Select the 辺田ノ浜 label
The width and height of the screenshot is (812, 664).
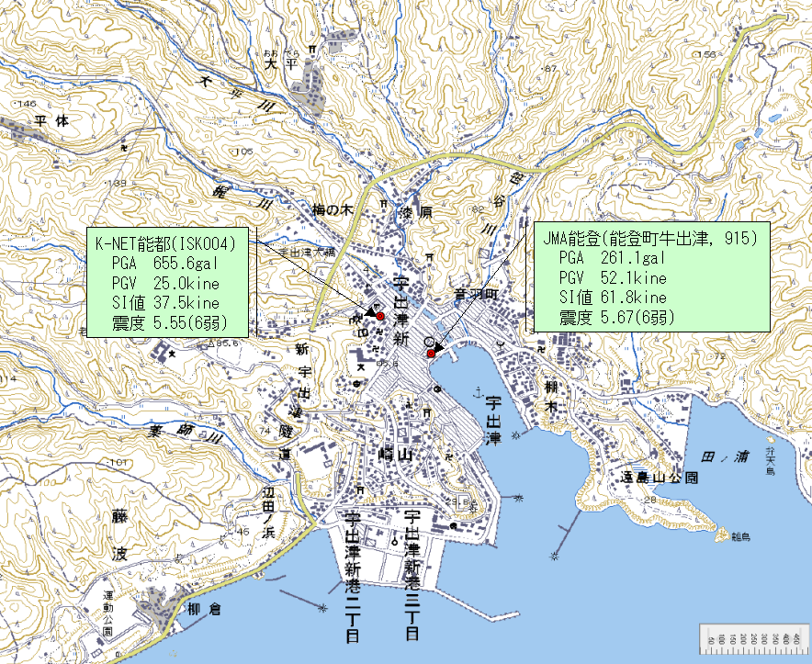(267, 511)
